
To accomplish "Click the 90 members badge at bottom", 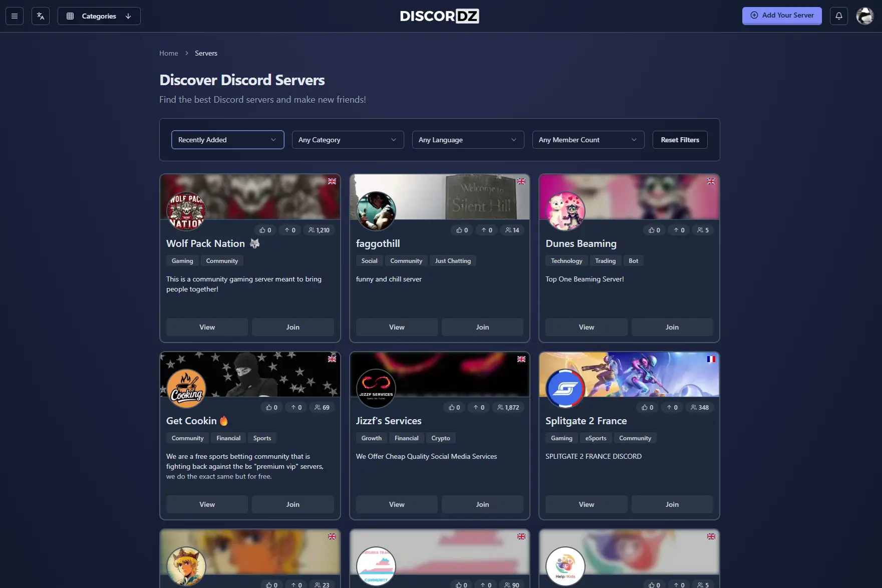I will pyautogui.click(x=512, y=584).
